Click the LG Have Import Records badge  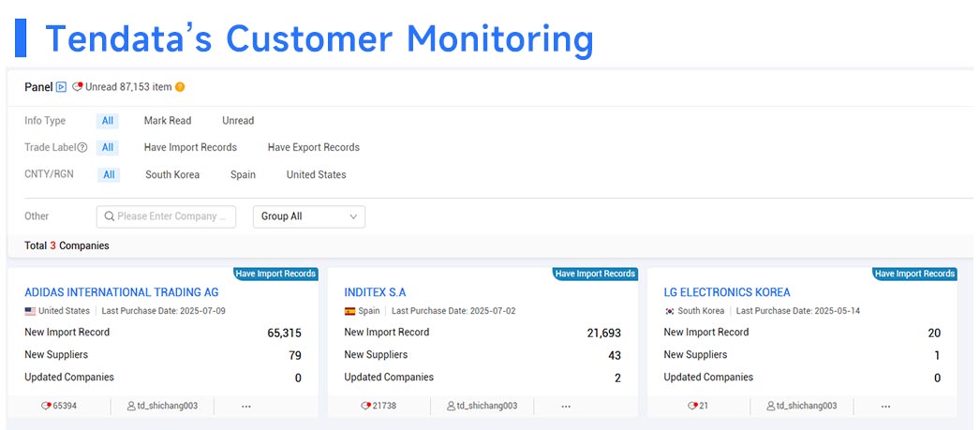(x=915, y=274)
